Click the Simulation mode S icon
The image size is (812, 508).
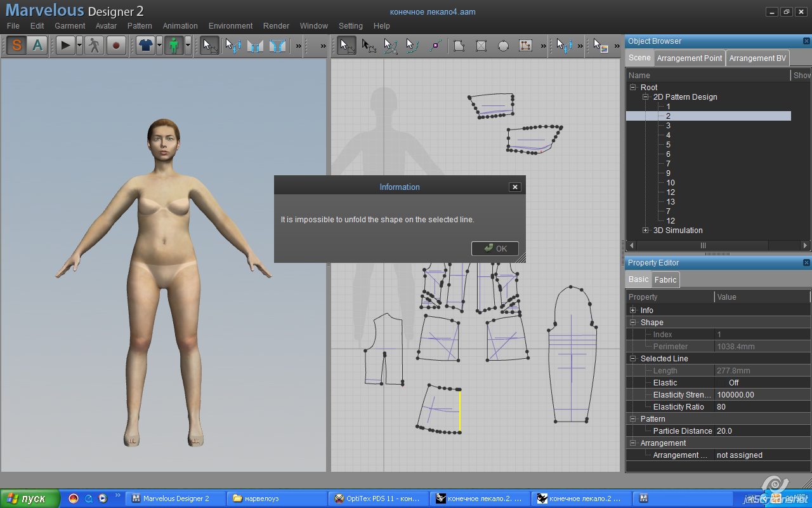point(16,46)
